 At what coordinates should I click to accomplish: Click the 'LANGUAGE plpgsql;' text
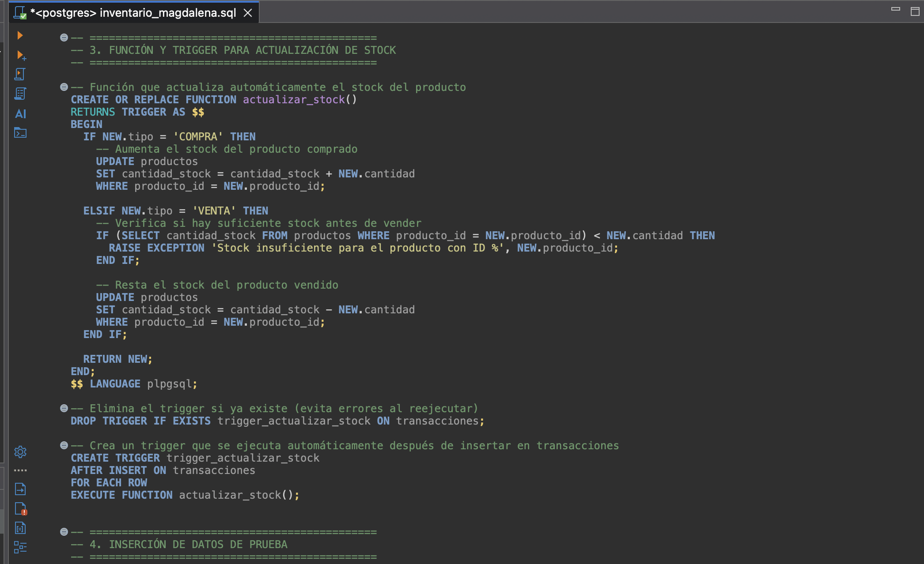[x=144, y=384]
